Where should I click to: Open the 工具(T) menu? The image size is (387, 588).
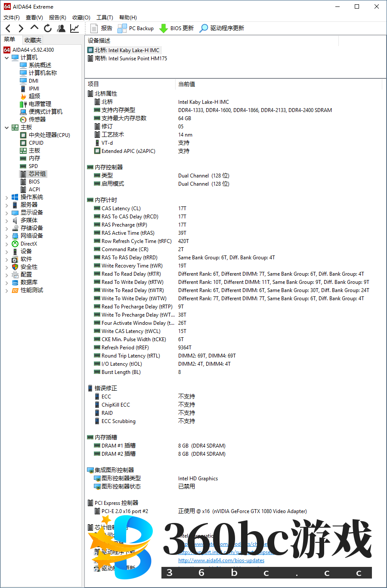pos(105,18)
